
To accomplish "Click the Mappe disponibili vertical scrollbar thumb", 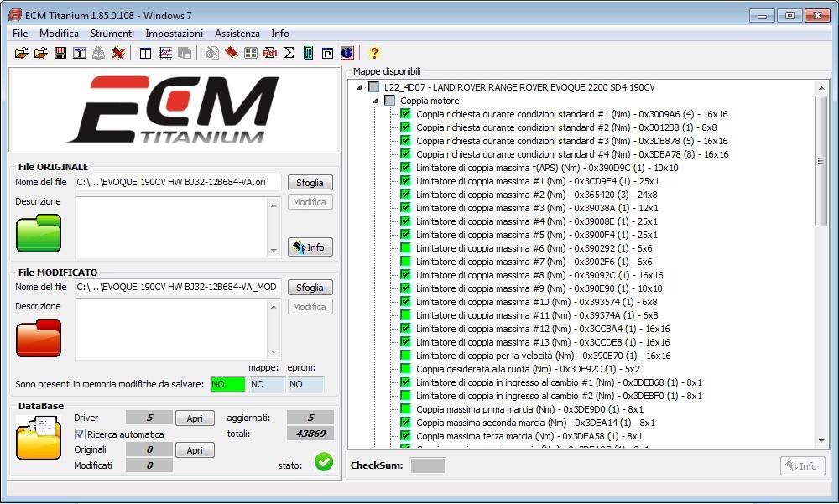I will pos(821,160).
